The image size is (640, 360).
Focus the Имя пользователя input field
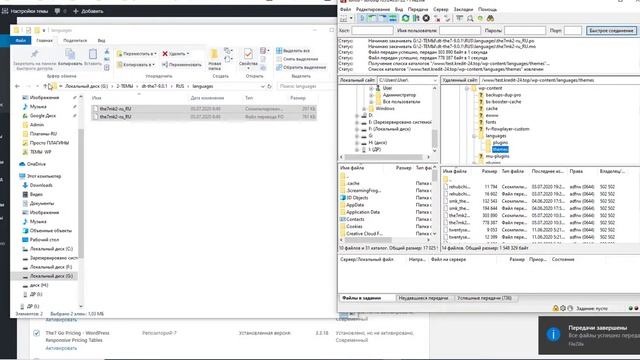[x=460, y=31]
